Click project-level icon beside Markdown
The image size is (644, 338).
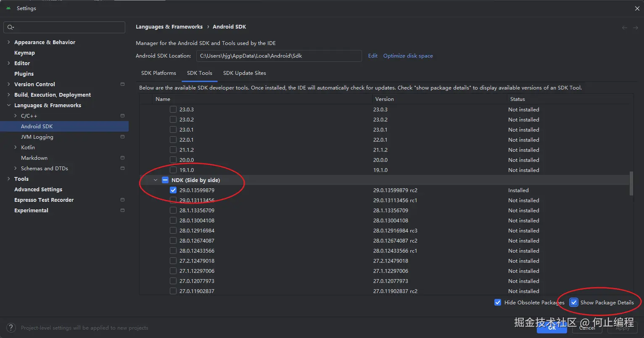click(122, 158)
